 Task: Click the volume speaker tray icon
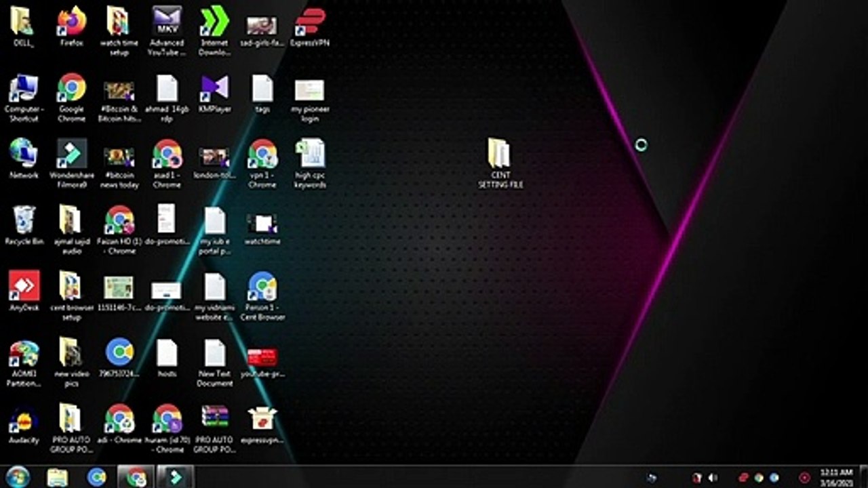click(x=713, y=478)
